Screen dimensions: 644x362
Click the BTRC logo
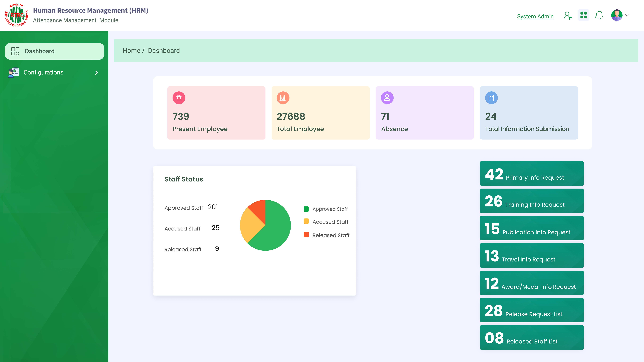[17, 15]
